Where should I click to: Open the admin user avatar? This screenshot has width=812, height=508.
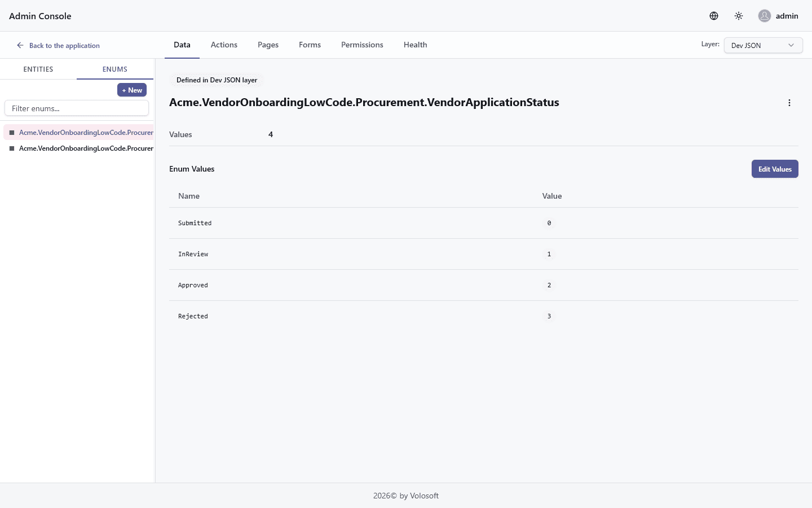click(x=765, y=16)
